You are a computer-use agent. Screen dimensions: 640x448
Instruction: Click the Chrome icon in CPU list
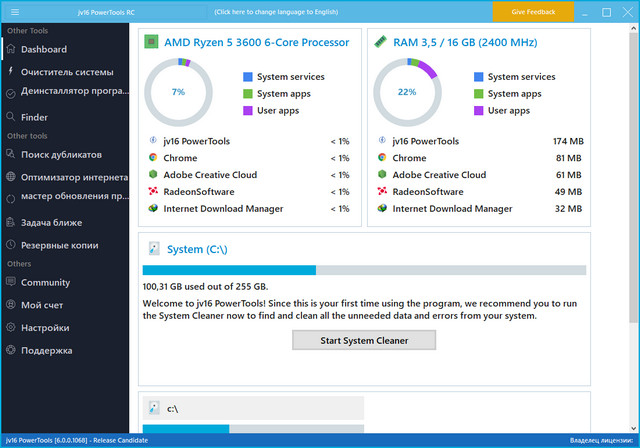pyautogui.click(x=152, y=158)
